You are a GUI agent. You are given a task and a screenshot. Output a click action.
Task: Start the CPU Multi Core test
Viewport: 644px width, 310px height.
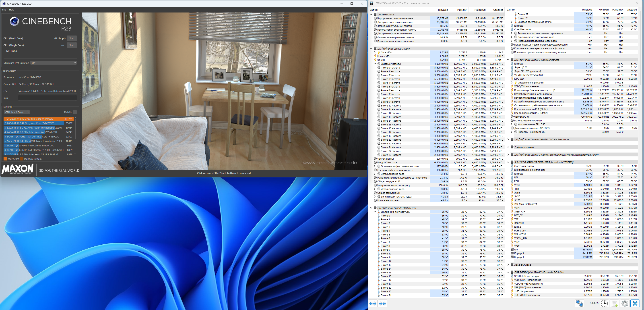tap(72, 38)
